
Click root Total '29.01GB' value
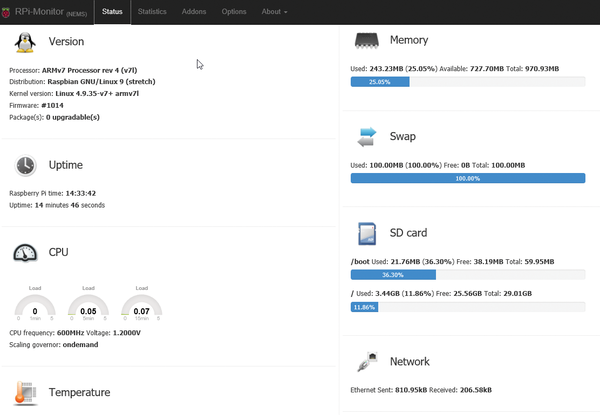pos(517,294)
